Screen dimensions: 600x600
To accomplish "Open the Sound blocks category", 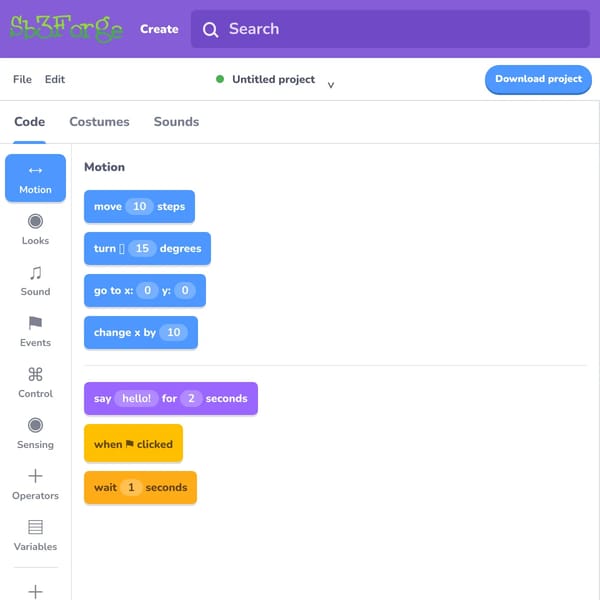I will coord(35,280).
